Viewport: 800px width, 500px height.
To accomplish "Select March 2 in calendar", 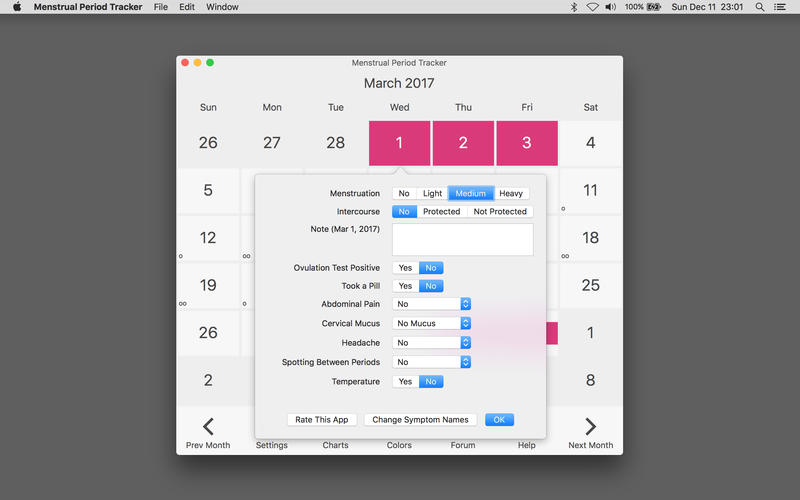I will click(463, 143).
